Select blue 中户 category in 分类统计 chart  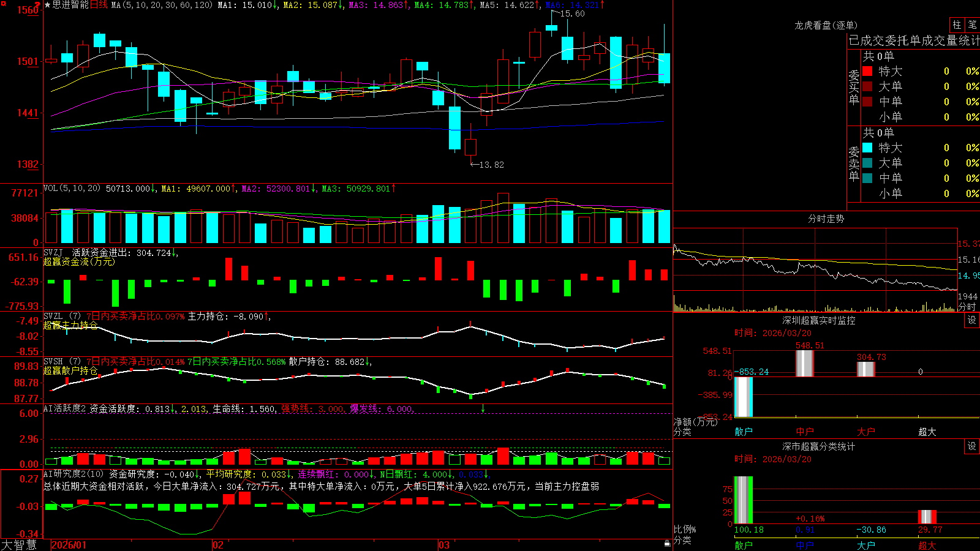pos(805,545)
